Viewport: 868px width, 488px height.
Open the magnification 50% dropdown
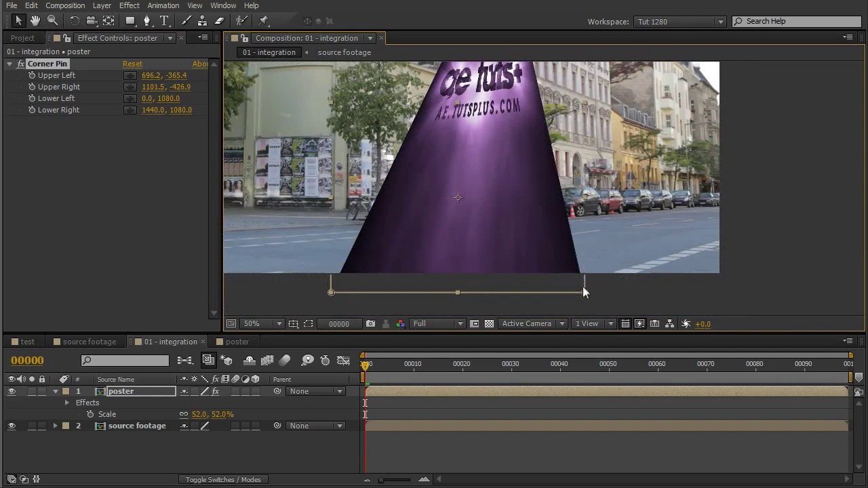tap(263, 324)
